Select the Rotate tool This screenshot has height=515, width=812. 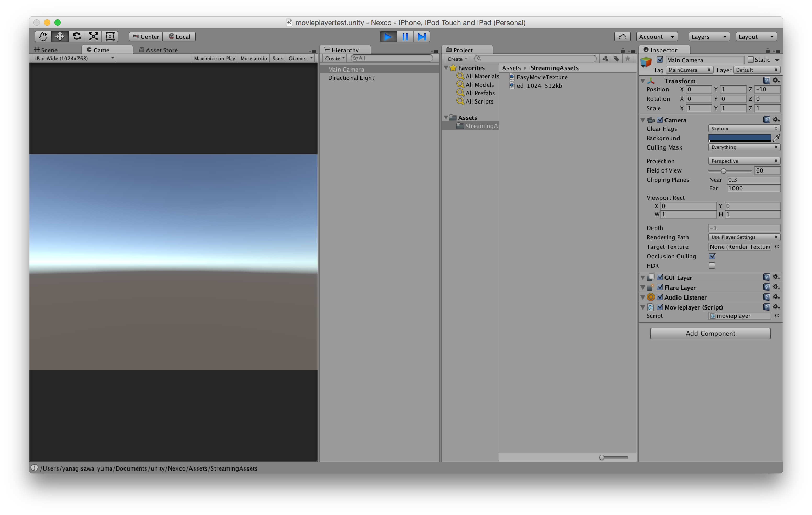tap(77, 36)
